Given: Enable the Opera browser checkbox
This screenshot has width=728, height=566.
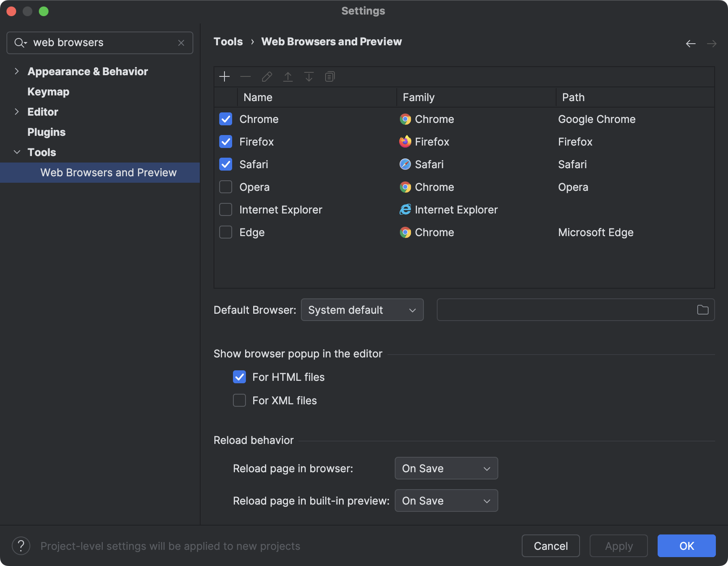Looking at the screenshot, I should [x=225, y=187].
